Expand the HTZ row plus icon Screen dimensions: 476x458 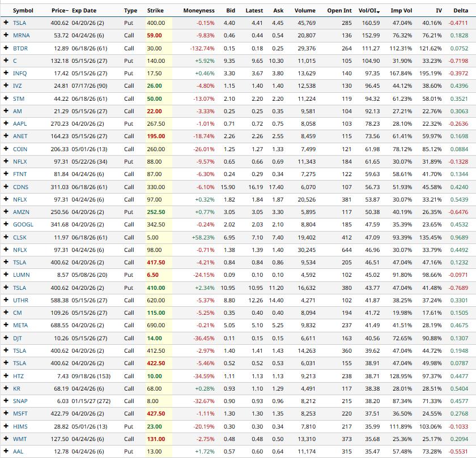coord(6,376)
